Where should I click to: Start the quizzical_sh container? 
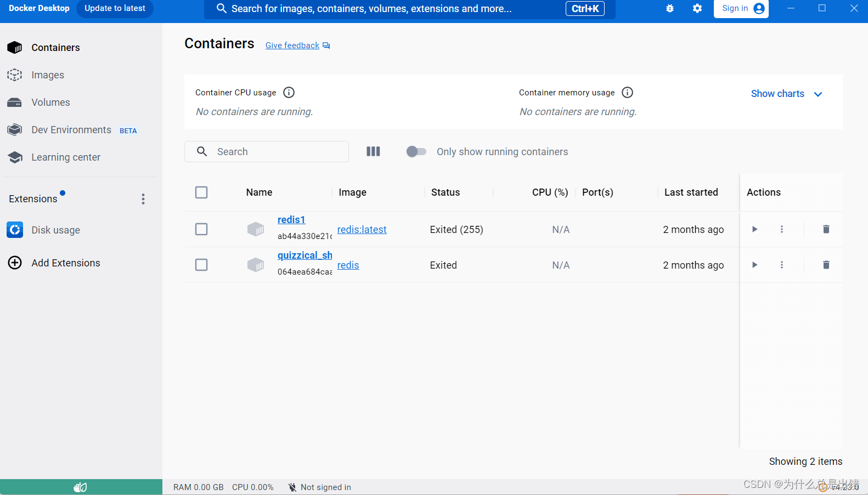coord(755,265)
